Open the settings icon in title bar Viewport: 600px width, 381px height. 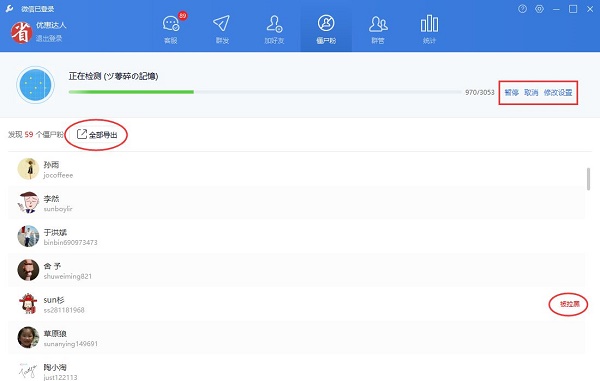[x=540, y=9]
